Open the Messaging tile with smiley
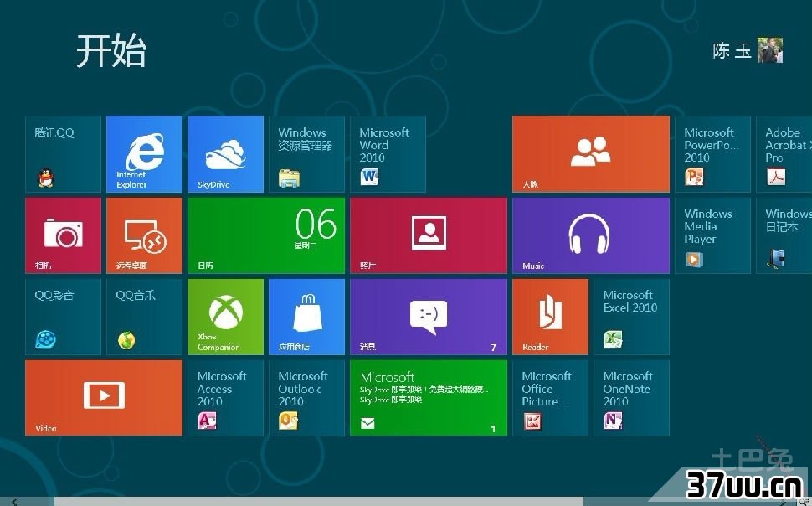The height and width of the screenshot is (506, 812). pos(429,317)
